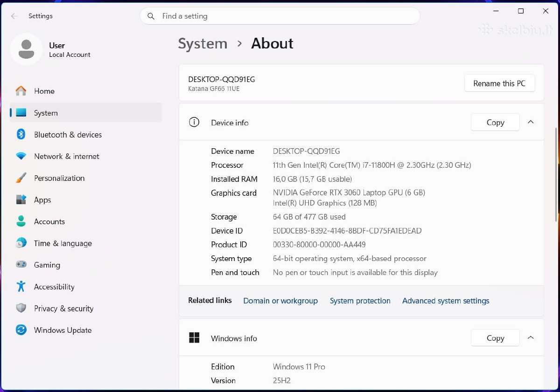The width and height of the screenshot is (560, 392).
Task: Click the Installed RAM value 16,0 GB
Action: [x=312, y=179]
